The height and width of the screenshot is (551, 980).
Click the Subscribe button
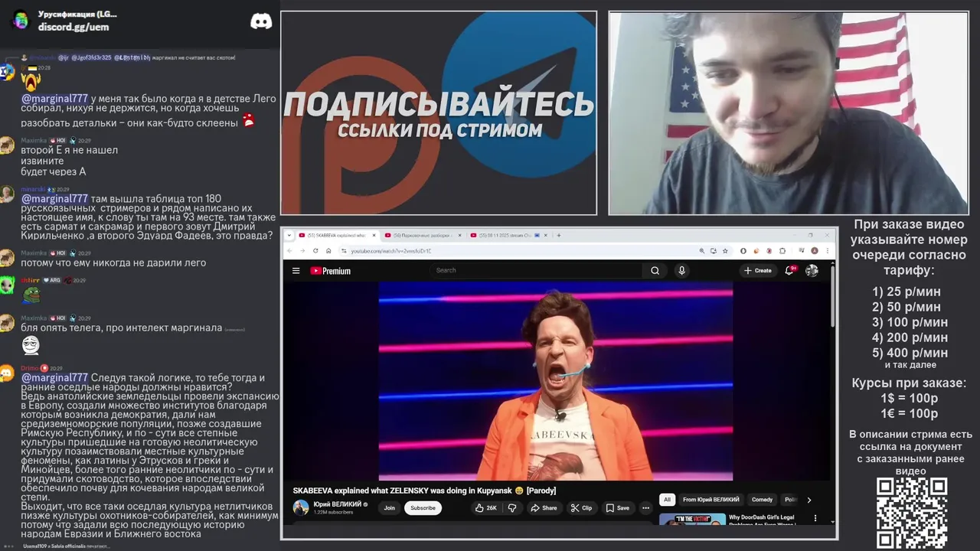tap(423, 507)
